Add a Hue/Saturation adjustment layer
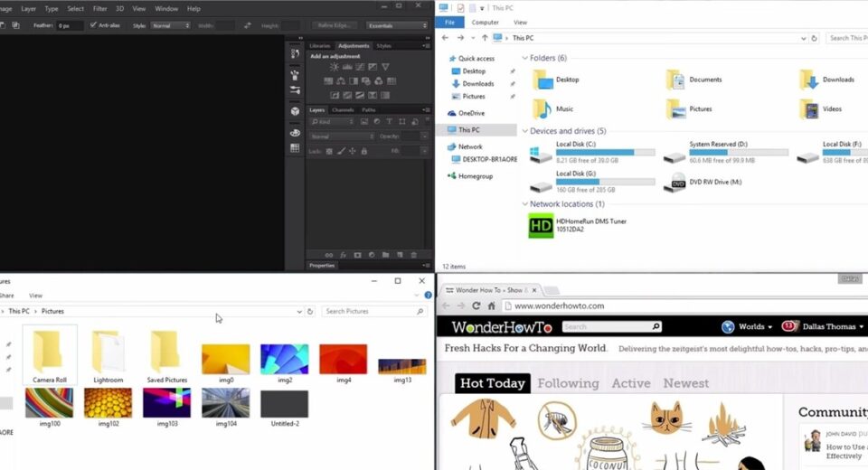868x470 pixels. 328,80
